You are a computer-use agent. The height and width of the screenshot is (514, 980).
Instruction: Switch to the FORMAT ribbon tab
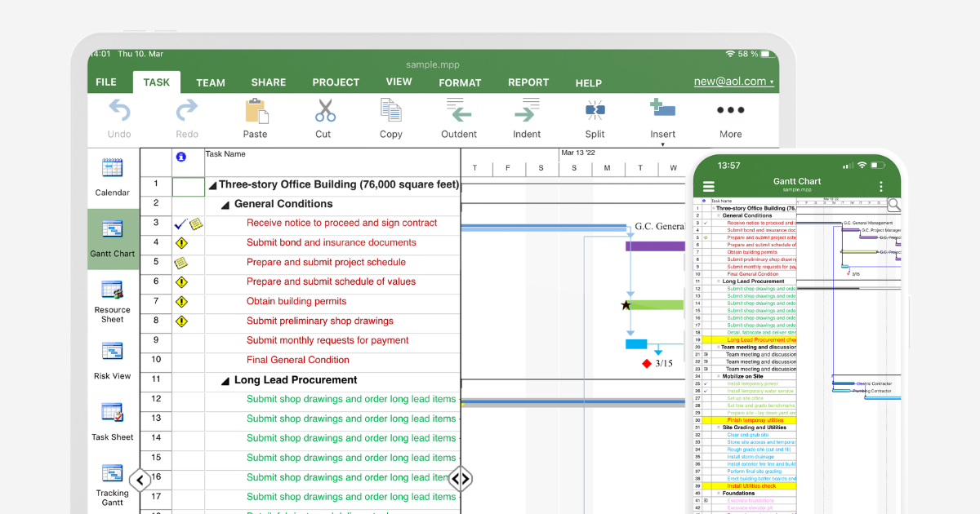pos(460,82)
